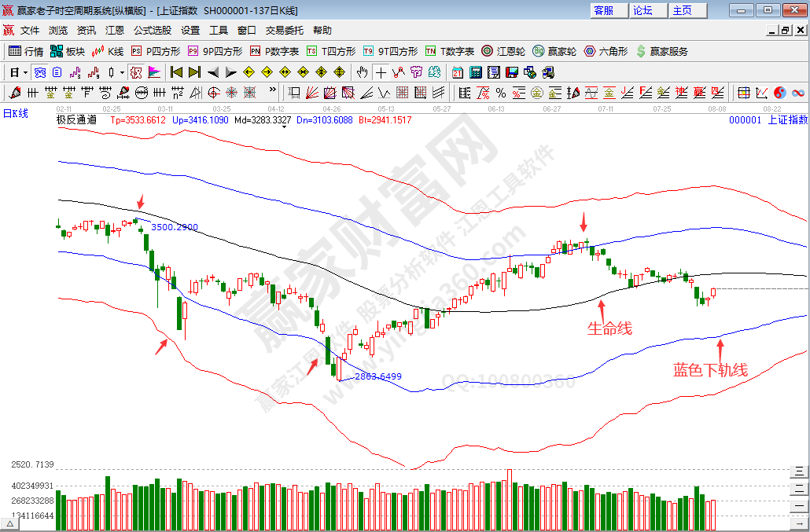Click the red-blue taiji yin-yang icon
The image size is (810, 532).
[x=779, y=93]
